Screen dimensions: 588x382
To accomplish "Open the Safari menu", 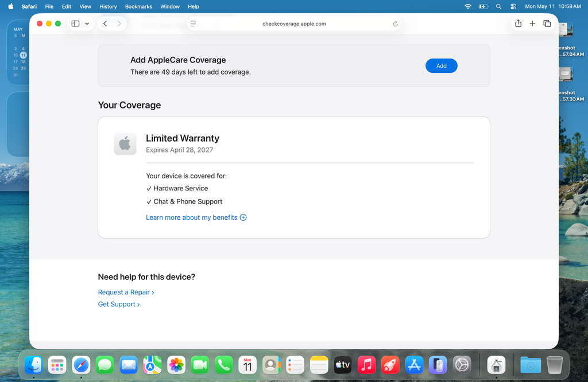I will tap(29, 6).
